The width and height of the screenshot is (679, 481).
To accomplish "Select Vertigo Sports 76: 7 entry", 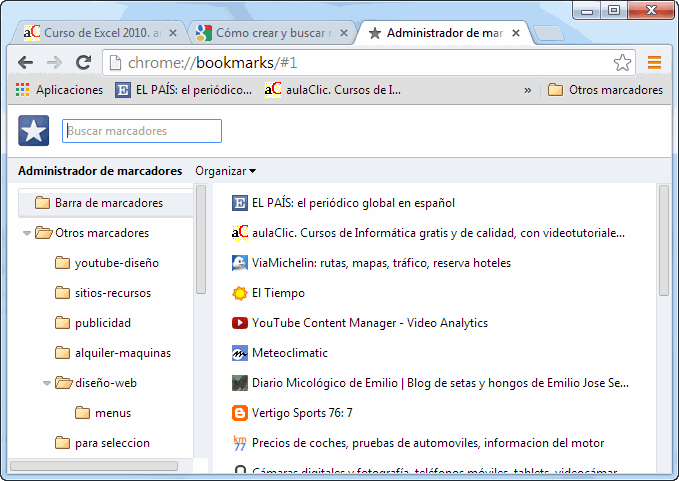I will pyautogui.click(x=302, y=413).
